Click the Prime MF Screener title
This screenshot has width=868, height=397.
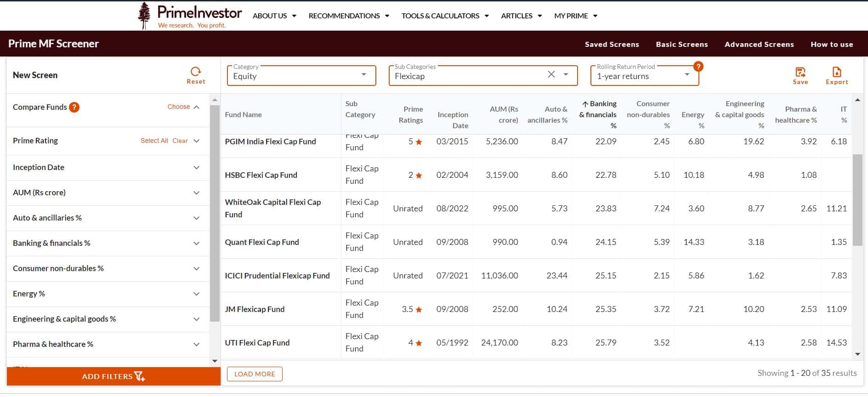click(x=54, y=44)
